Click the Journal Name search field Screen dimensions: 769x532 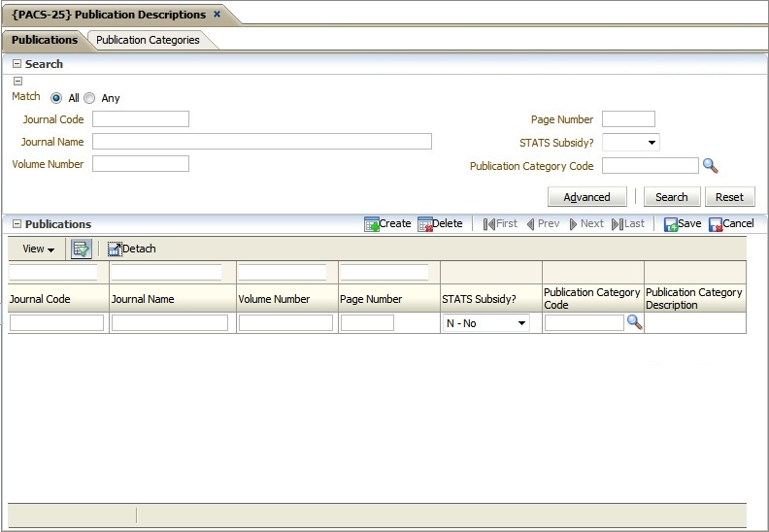(262, 141)
